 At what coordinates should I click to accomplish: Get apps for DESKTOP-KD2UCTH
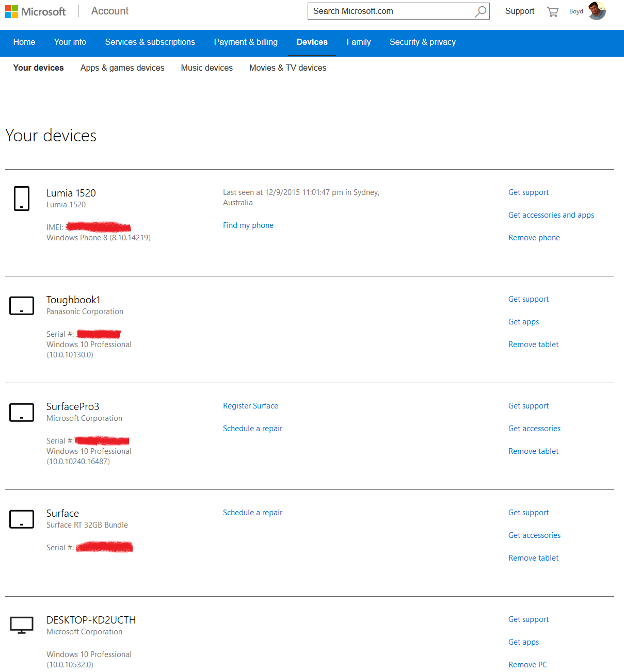coord(523,642)
